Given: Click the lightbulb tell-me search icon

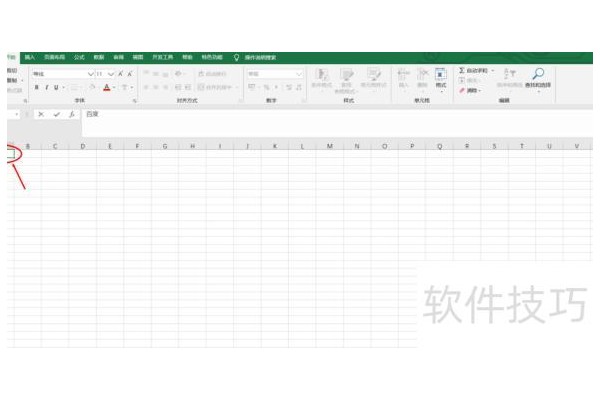Looking at the screenshot, I should (x=236, y=57).
